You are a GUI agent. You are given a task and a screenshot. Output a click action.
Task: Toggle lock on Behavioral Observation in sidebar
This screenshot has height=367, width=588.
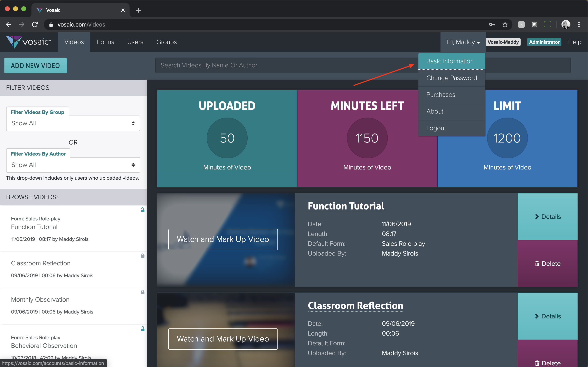143,329
